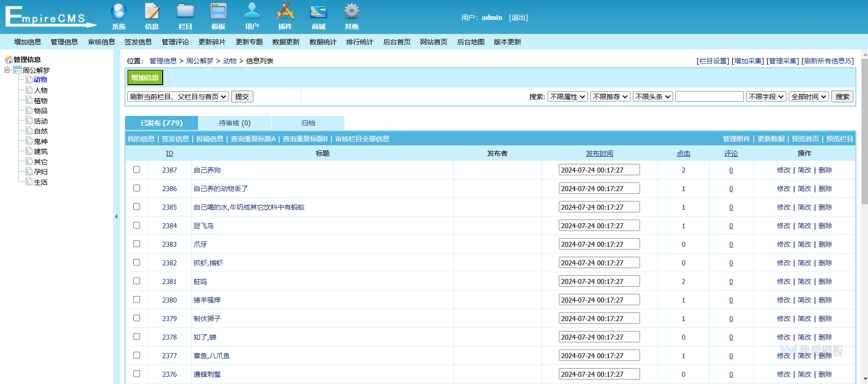Switch to the 待审核 (0) tab

[x=234, y=123]
